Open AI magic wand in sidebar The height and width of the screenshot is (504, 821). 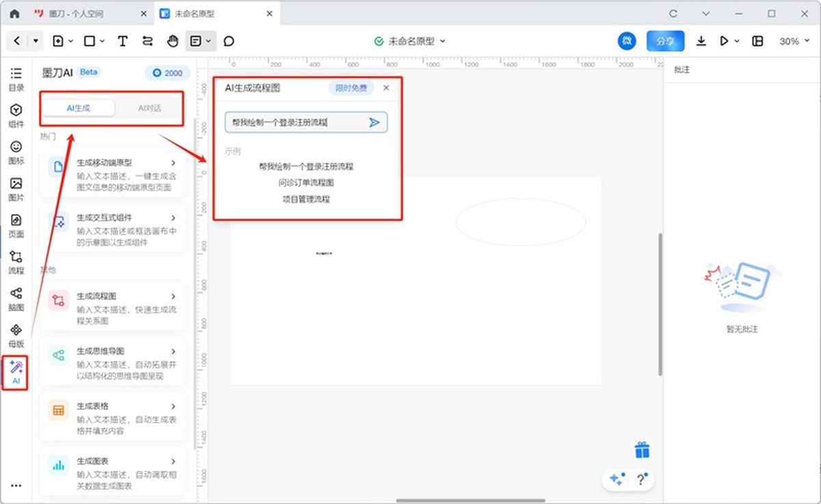pyautogui.click(x=16, y=372)
